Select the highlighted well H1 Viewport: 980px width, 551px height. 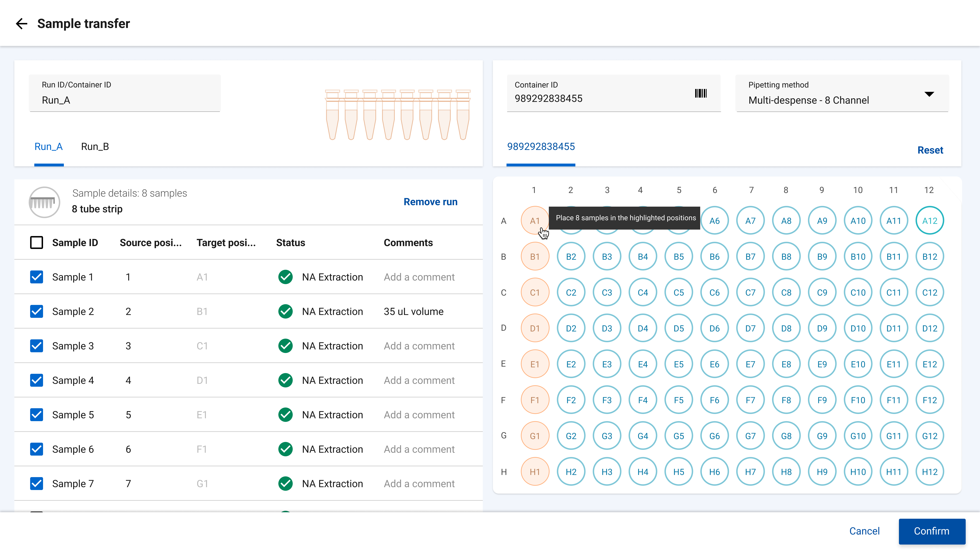point(535,472)
